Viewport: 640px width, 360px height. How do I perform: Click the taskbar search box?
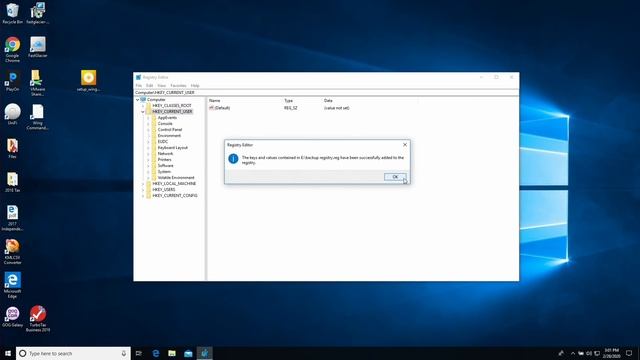[x=73, y=353]
